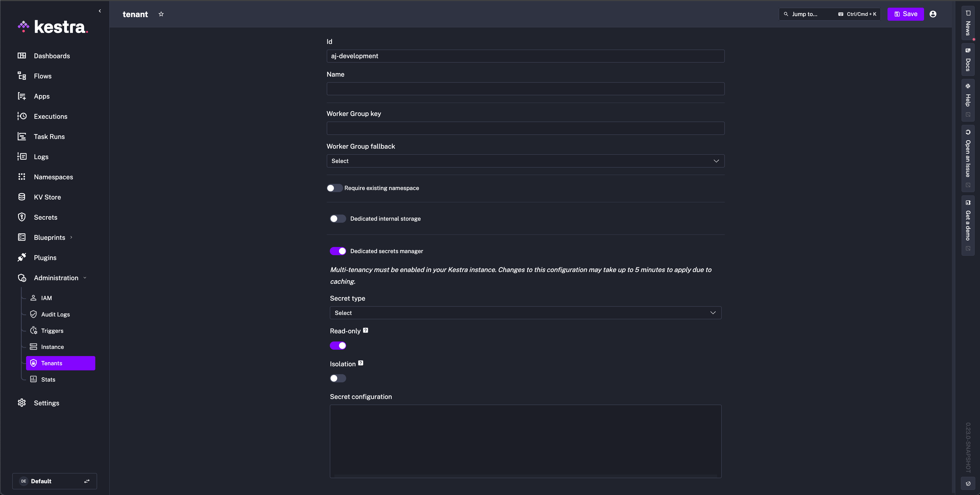The height and width of the screenshot is (495, 980).
Task: Open the Docs side panel
Action: pyautogui.click(x=968, y=60)
